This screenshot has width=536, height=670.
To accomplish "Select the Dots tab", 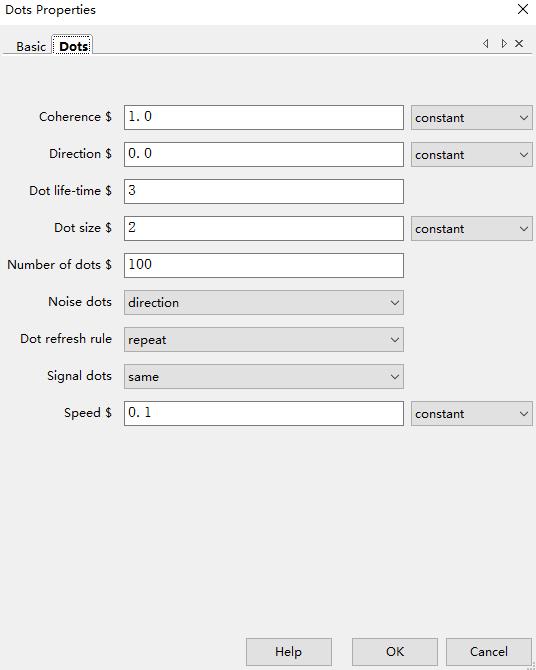I will click(74, 46).
